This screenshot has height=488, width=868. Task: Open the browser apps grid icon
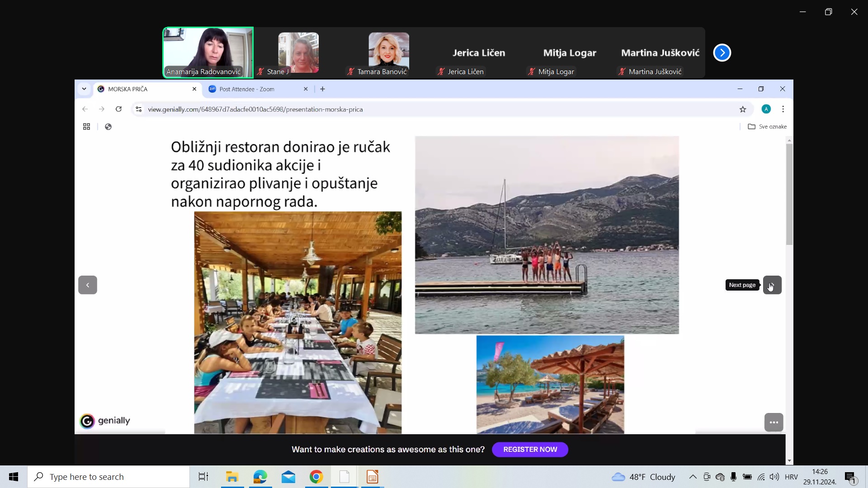pos(87,127)
